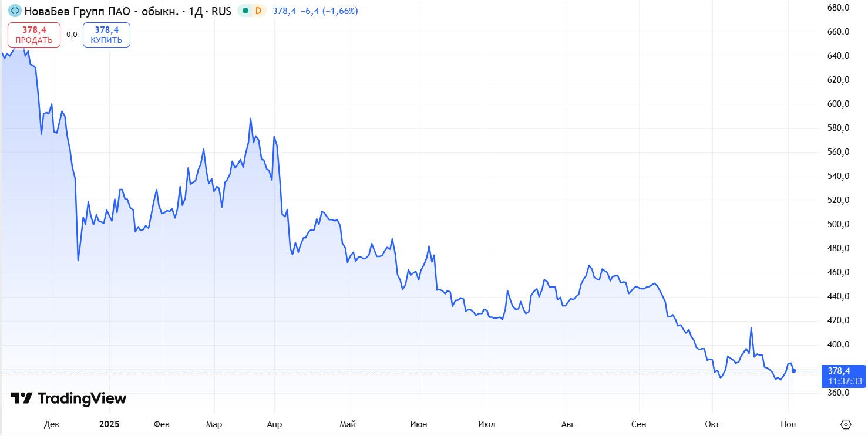Click the 440,0 price axis label

[x=838, y=296]
